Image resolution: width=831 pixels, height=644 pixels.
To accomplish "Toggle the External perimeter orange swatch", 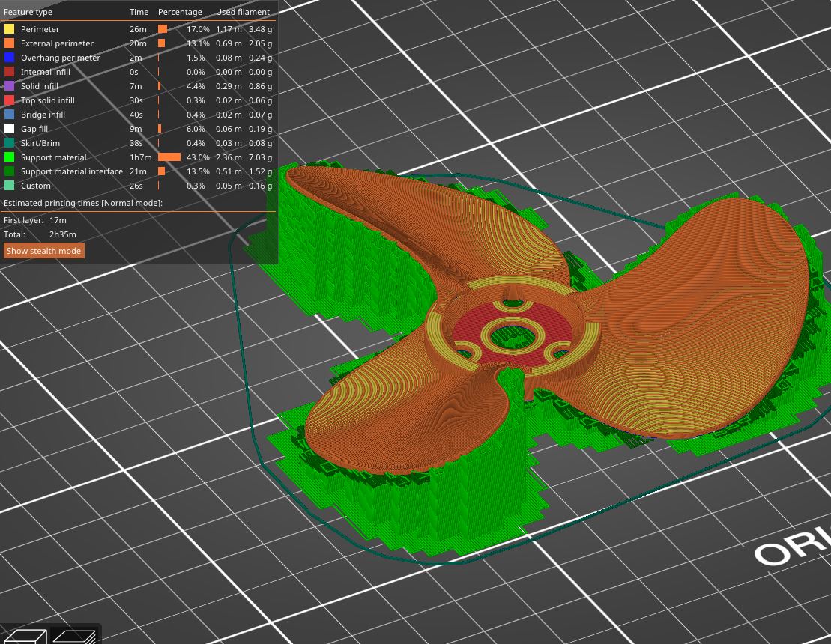I will pos(9,43).
